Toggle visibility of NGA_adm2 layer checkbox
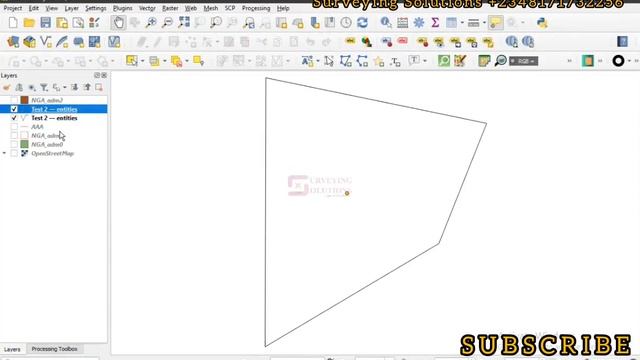This screenshot has height=360, width=640. 14,100
